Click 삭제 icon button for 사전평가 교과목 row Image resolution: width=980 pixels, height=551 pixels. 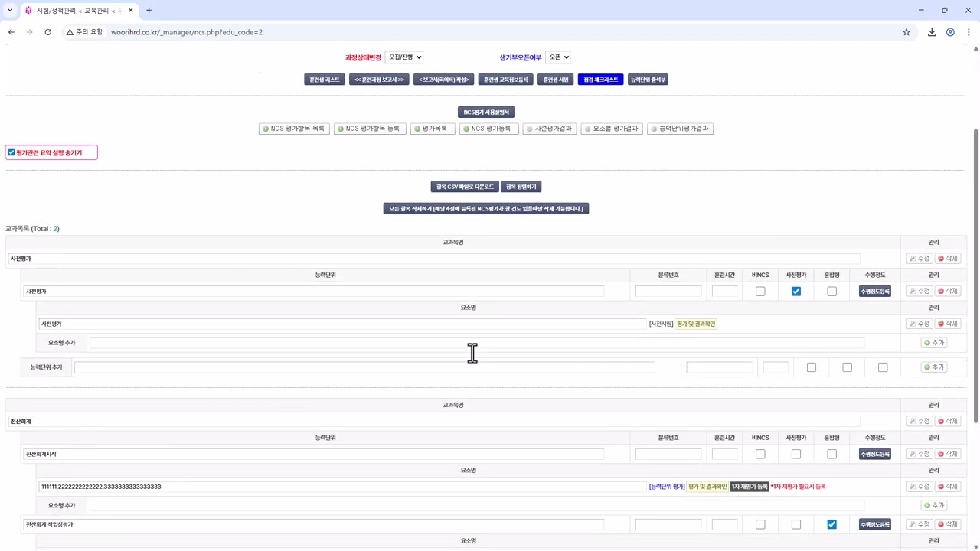948,259
